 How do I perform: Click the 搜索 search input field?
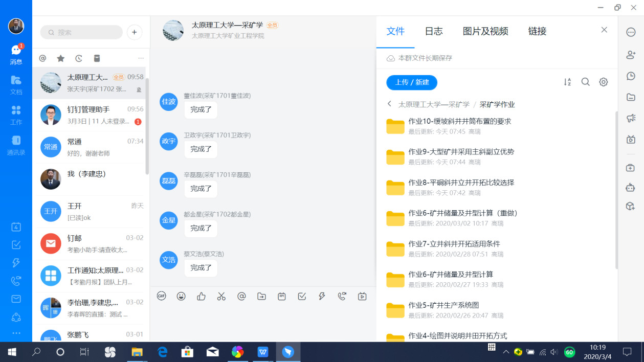82,32
